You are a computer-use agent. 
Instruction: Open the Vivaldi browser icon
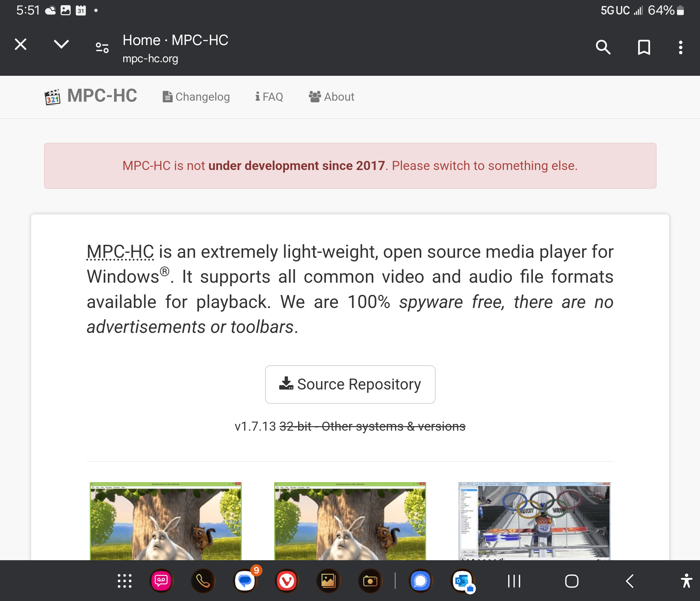(x=287, y=581)
